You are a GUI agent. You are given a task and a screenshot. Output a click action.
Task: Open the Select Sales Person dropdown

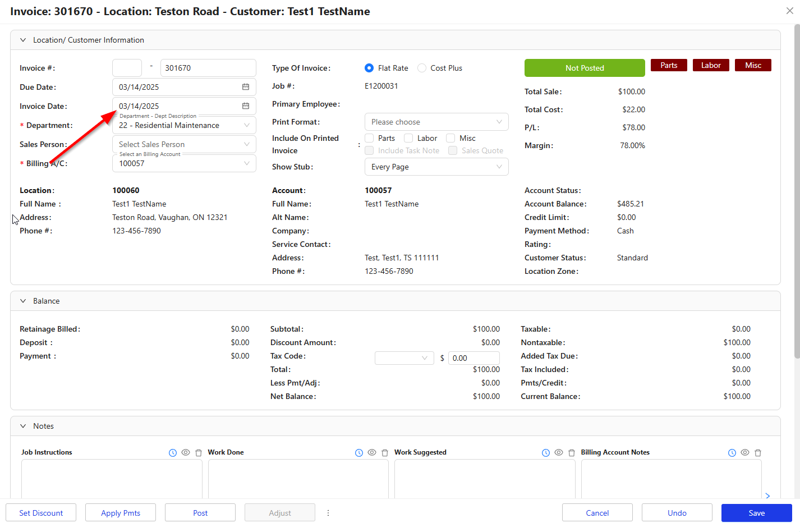pyautogui.click(x=184, y=144)
